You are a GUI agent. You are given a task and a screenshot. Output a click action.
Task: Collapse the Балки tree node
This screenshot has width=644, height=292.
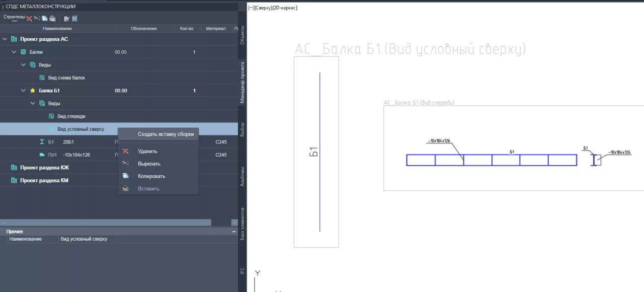[14, 52]
